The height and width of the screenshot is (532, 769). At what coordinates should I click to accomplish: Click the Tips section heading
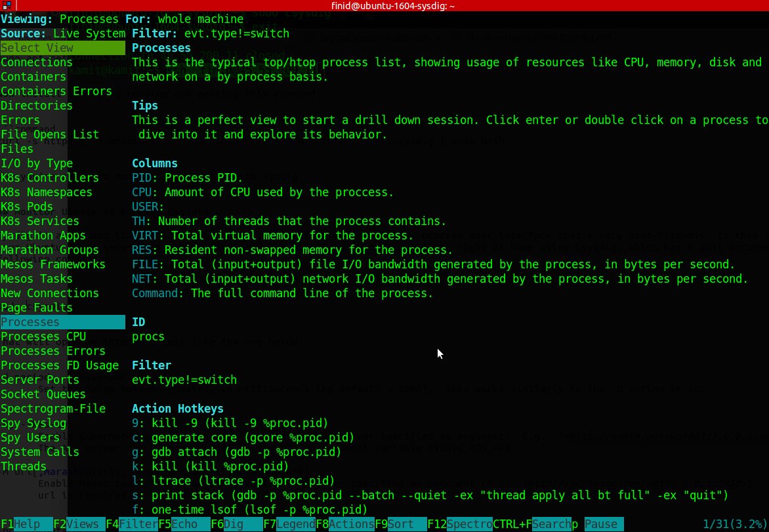tap(144, 106)
